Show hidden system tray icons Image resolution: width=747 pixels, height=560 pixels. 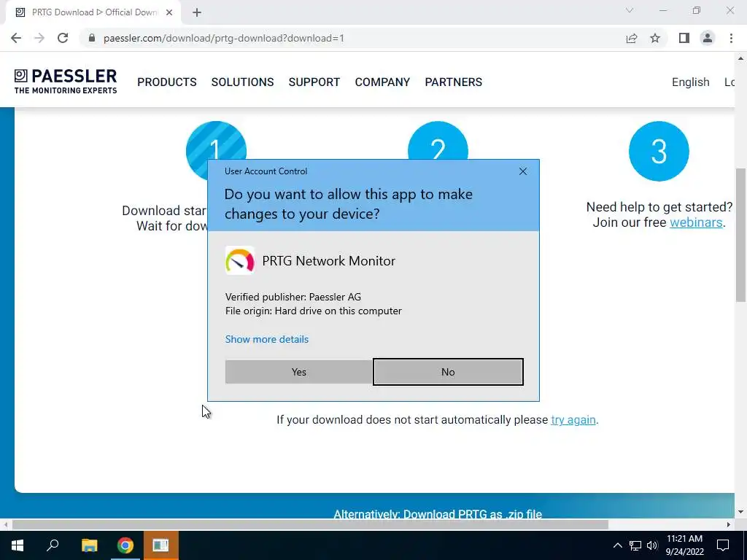pyautogui.click(x=617, y=545)
